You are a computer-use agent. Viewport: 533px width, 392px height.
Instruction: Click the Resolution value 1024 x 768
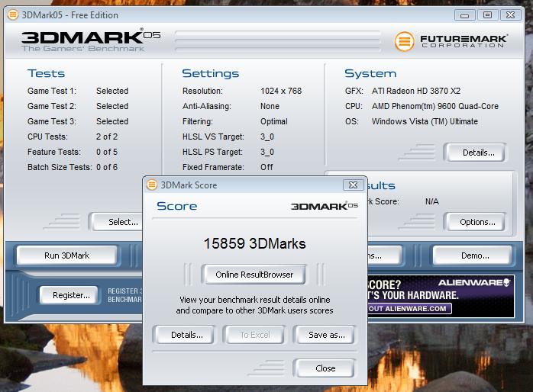pos(281,91)
